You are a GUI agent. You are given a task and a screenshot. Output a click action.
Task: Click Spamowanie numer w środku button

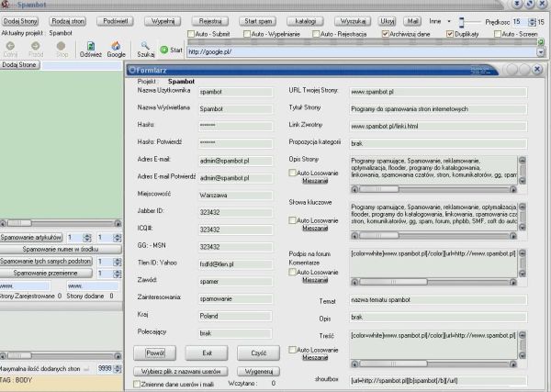pos(61,250)
